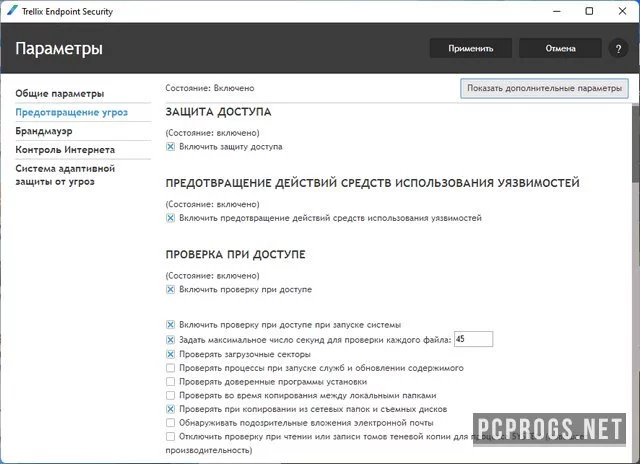Click the ПРОВЕРКА ПРИ ДОСТУПЕ heading
This screenshot has height=464, width=640.
(x=236, y=255)
